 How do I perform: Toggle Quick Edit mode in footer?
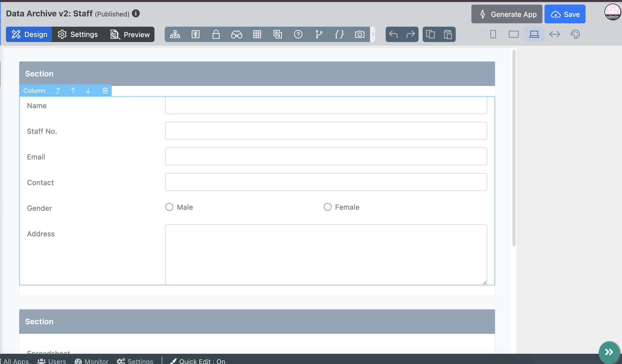point(198,361)
